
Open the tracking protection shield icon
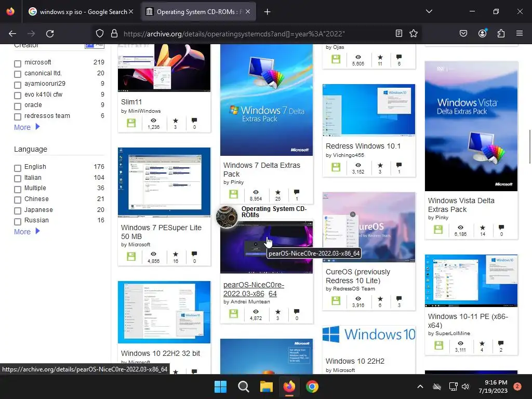pos(99,33)
